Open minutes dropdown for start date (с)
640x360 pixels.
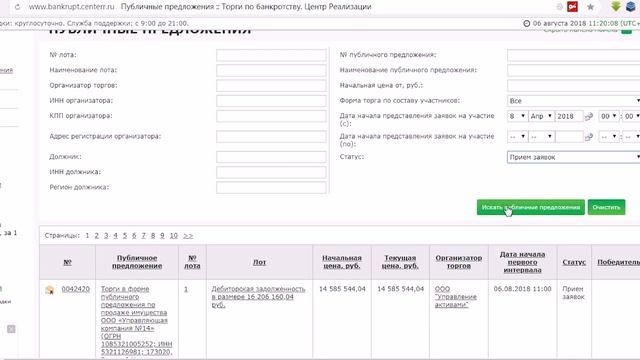[x=631, y=116]
